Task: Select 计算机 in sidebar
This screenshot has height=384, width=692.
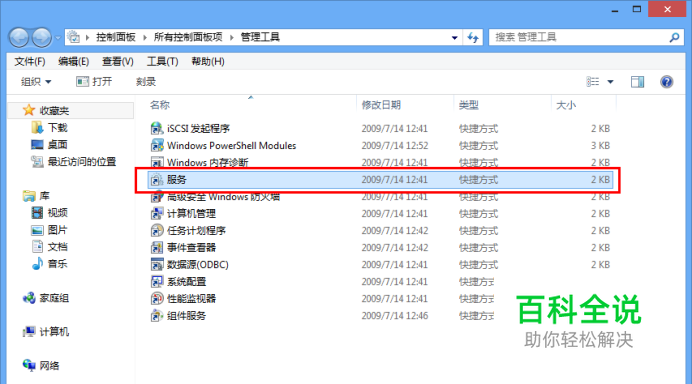Action: click(x=54, y=331)
